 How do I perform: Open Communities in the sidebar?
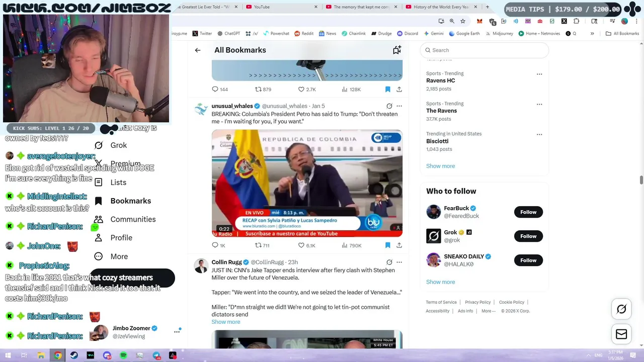(x=125, y=219)
